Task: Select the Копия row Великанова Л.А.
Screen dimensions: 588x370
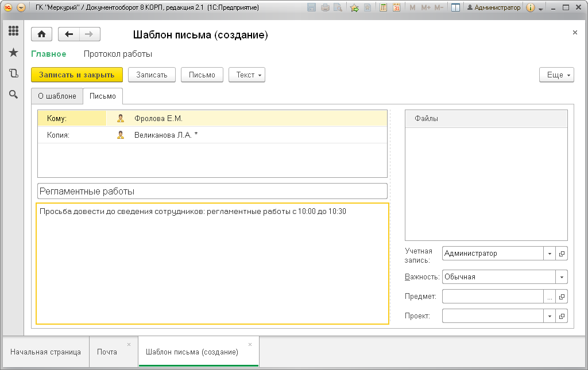Action: tap(212, 135)
